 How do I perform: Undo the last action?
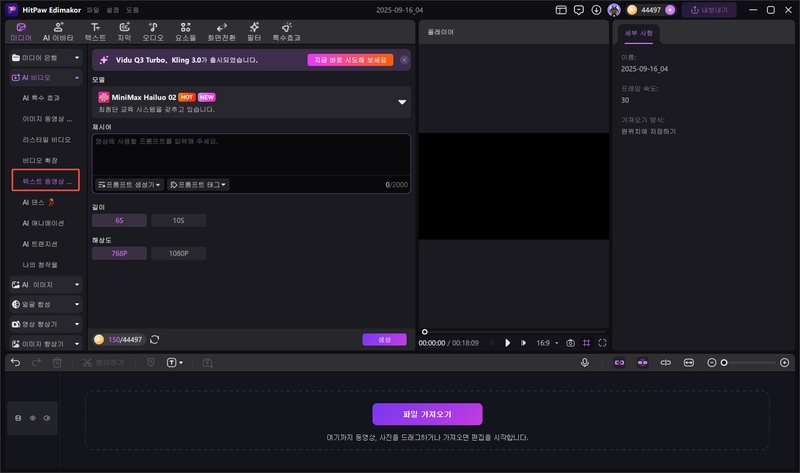15,362
